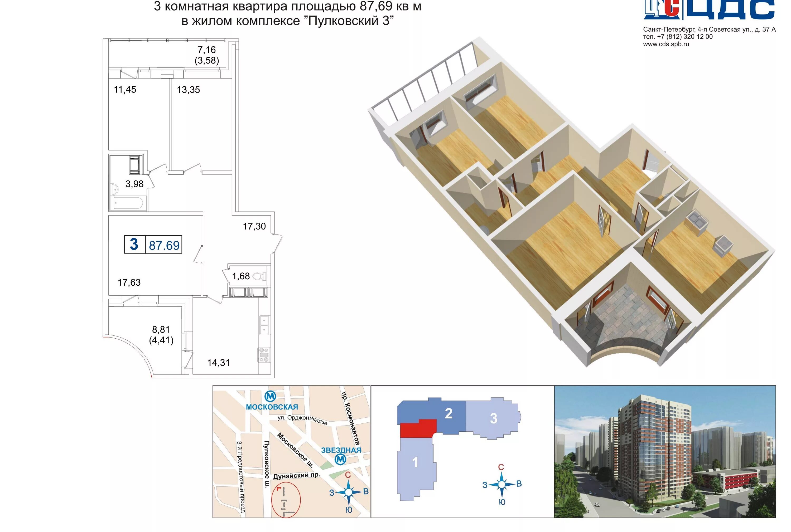
Task: Select the Zvezdnaya metro icon on map
Action: (x=340, y=460)
